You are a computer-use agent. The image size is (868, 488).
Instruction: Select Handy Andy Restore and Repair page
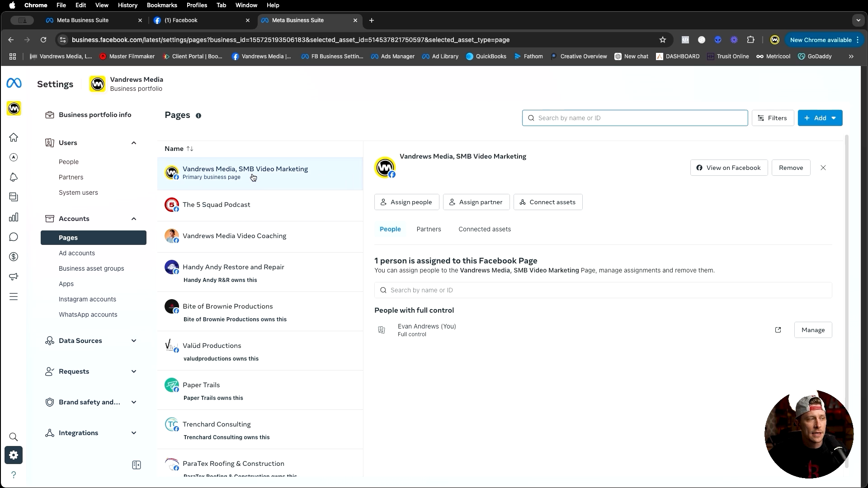coord(260,272)
